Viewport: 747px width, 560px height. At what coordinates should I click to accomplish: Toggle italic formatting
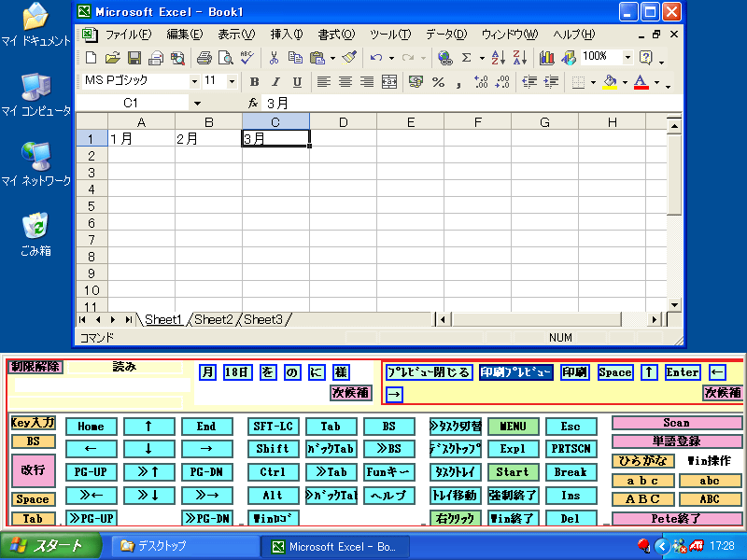pyautogui.click(x=275, y=82)
